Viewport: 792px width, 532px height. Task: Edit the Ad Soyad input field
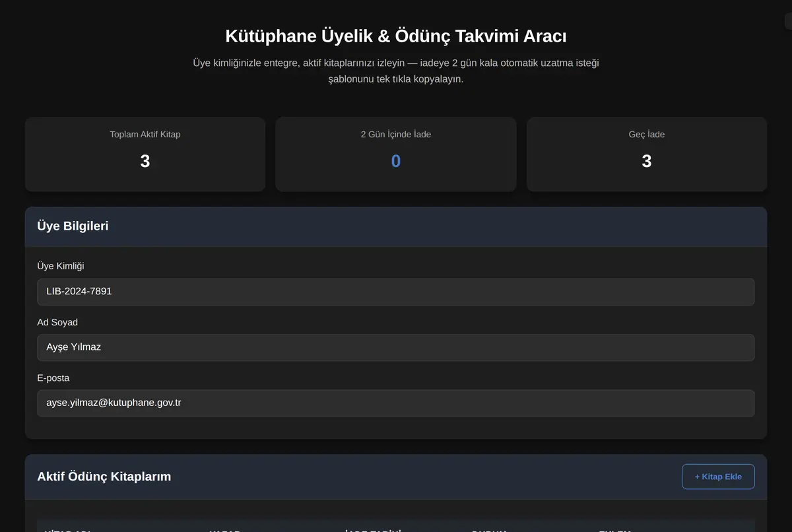pos(396,347)
